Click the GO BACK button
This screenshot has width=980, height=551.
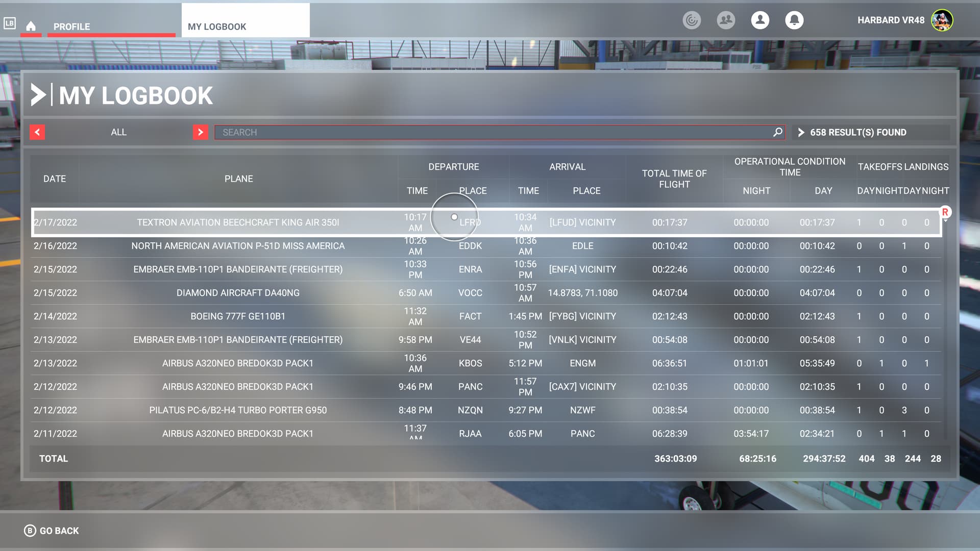click(x=52, y=531)
